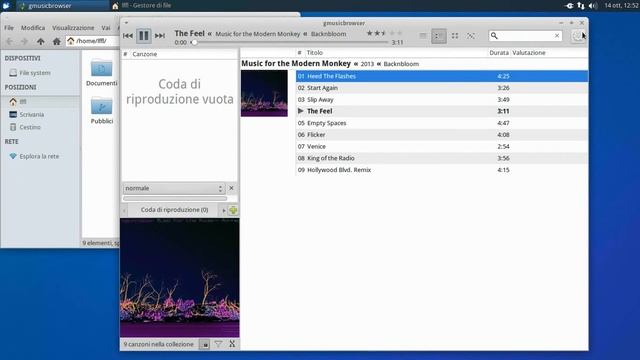Screen dimensions: 640x360
Task: Select track '07 Venice'
Action: (x=442, y=147)
